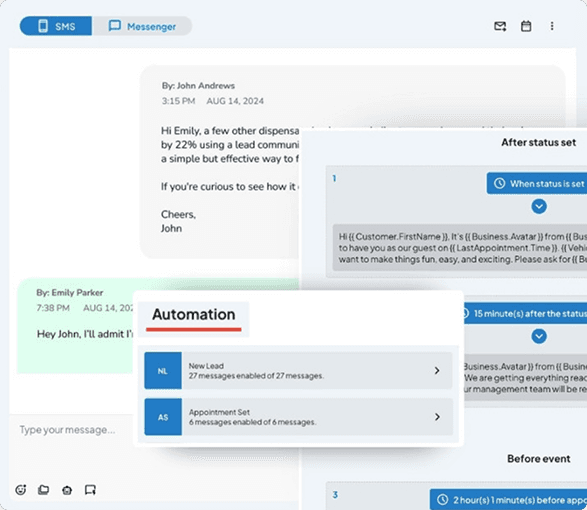The height and width of the screenshot is (510, 587).
Task: Expand the New Lead chevron arrow
Action: 437,370
